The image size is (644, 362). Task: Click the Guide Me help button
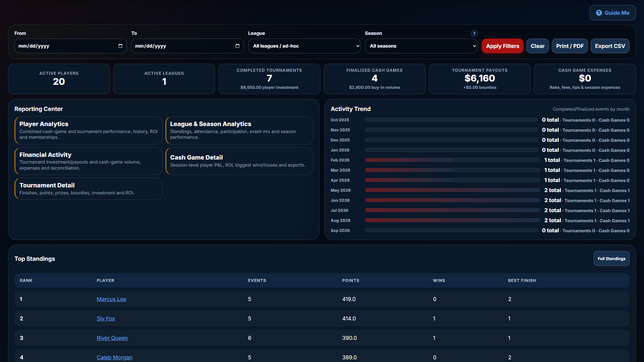612,13
